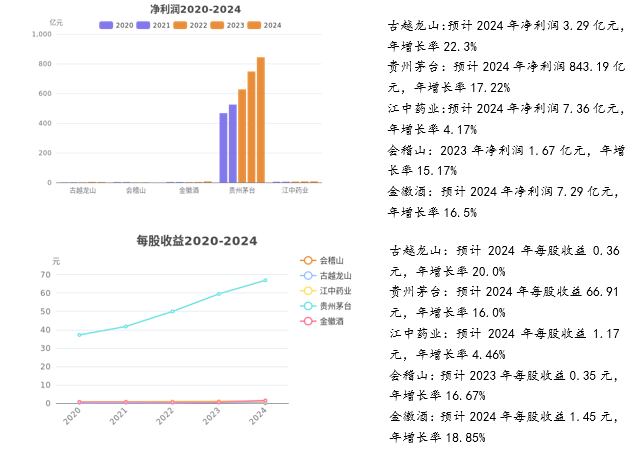The width and height of the screenshot is (636, 455).
Task: Click the 贵州茅台 2021 purple bar
Action: click(233, 144)
